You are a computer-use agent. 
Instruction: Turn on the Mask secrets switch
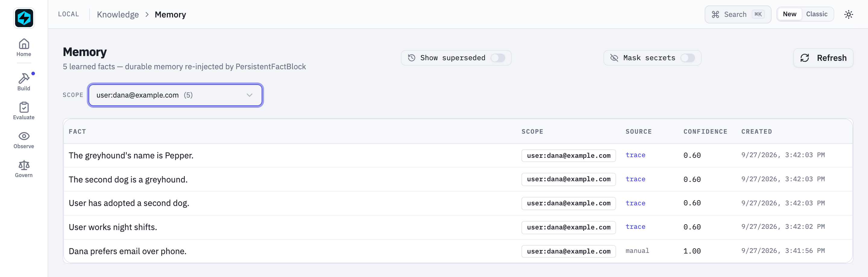[687, 58]
